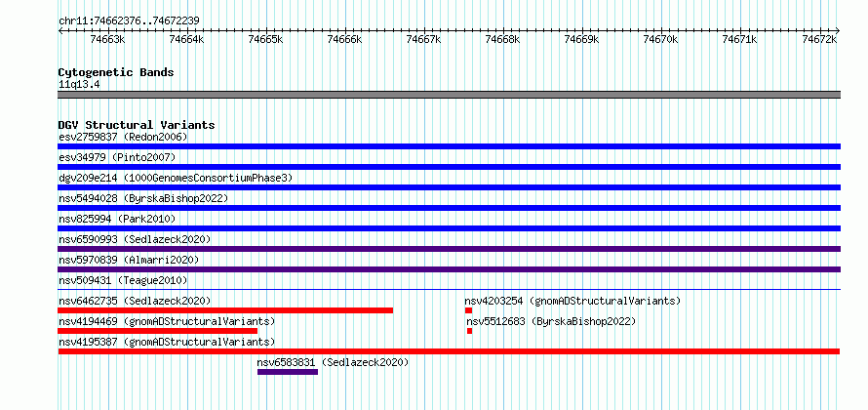Click the thin blue line under nsv509431

point(449,289)
